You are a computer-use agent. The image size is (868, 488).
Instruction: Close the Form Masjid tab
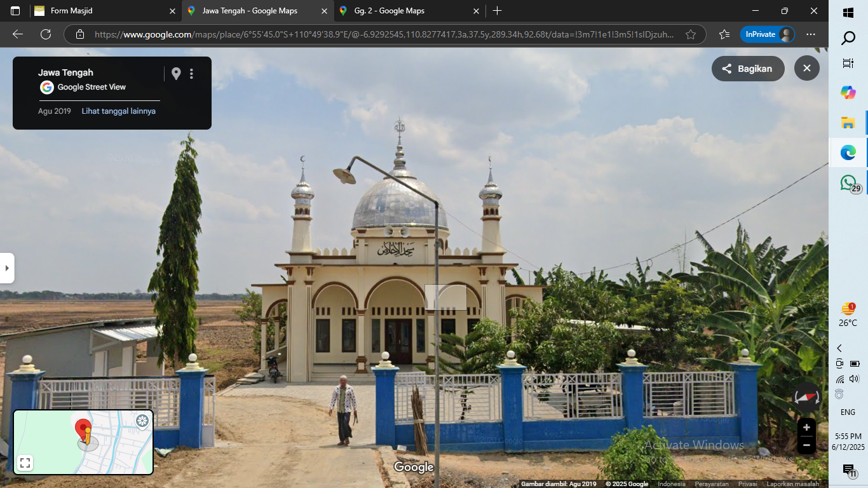(172, 11)
